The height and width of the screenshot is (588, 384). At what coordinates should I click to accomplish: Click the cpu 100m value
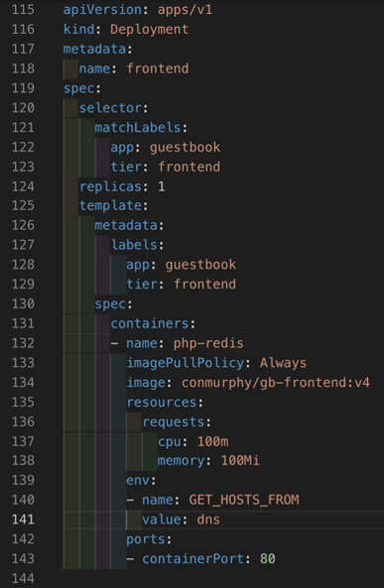tap(212, 441)
